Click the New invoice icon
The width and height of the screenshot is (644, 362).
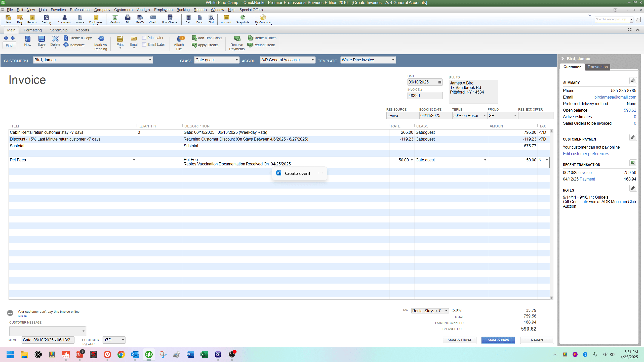tap(28, 41)
